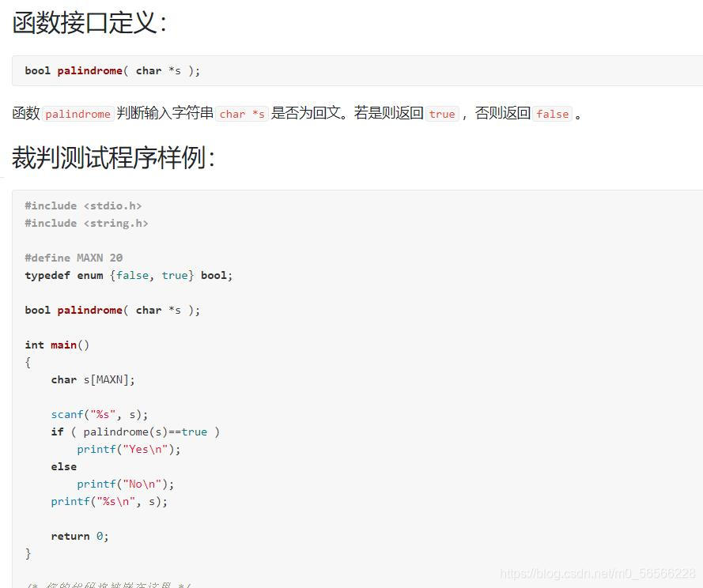Click the text '否则返回' in the description

tap(503, 113)
